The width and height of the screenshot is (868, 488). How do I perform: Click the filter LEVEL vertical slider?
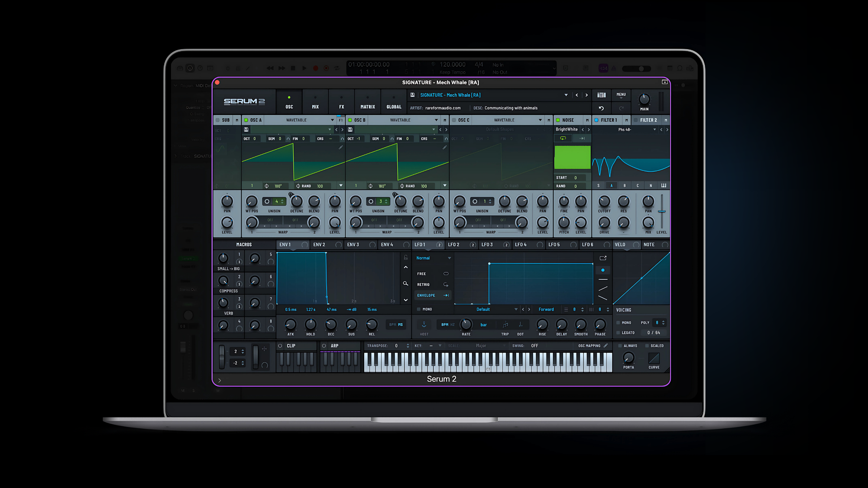point(662,211)
